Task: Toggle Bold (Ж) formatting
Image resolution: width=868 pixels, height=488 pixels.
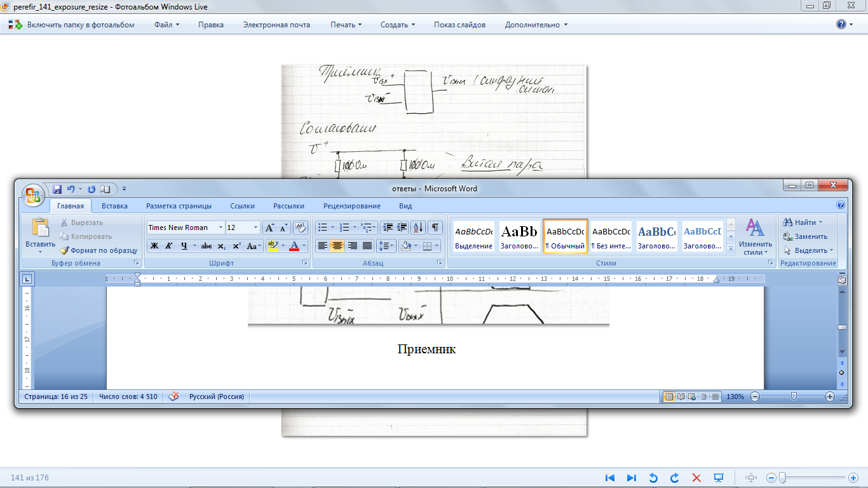Action: tap(154, 246)
